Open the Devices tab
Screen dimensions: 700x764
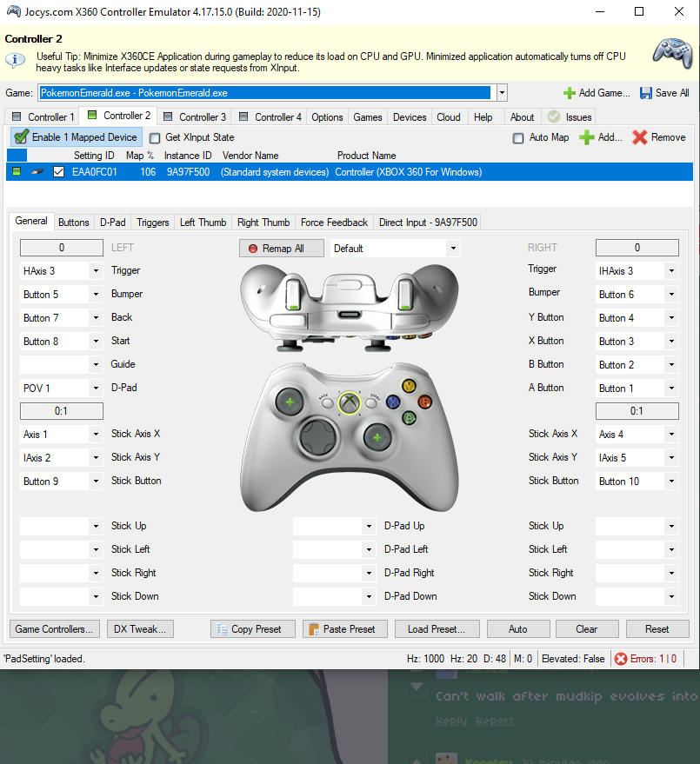click(x=410, y=117)
